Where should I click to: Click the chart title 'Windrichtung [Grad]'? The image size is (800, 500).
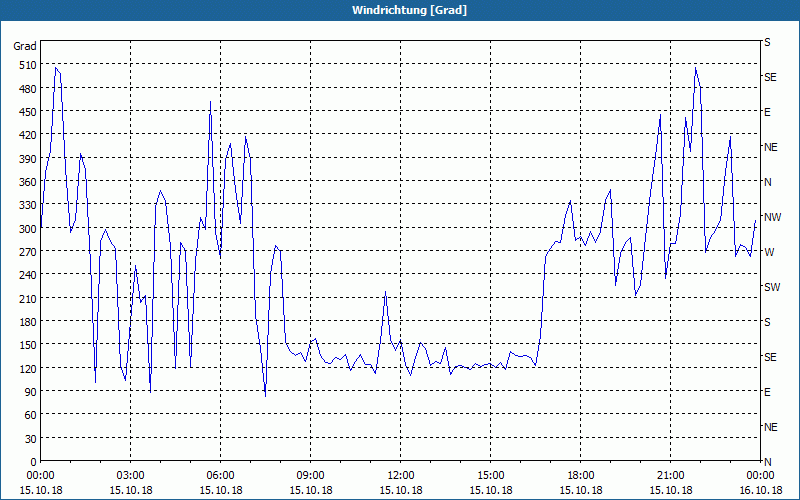[x=409, y=10]
